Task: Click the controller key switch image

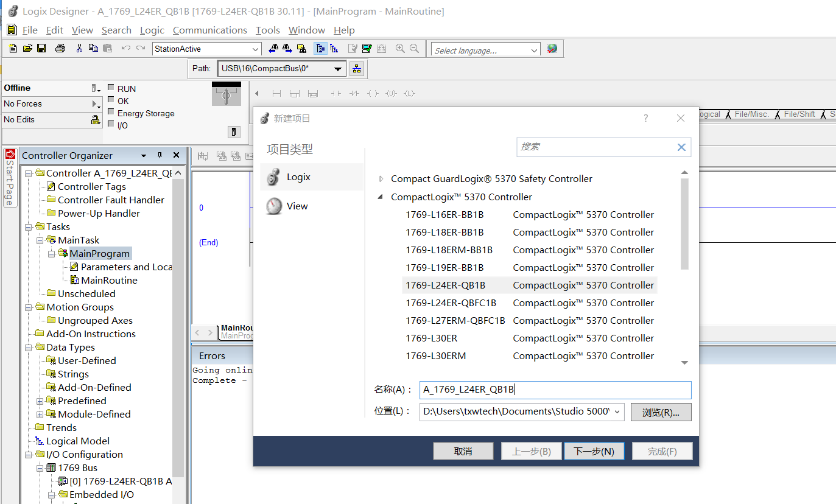Action: (226, 94)
